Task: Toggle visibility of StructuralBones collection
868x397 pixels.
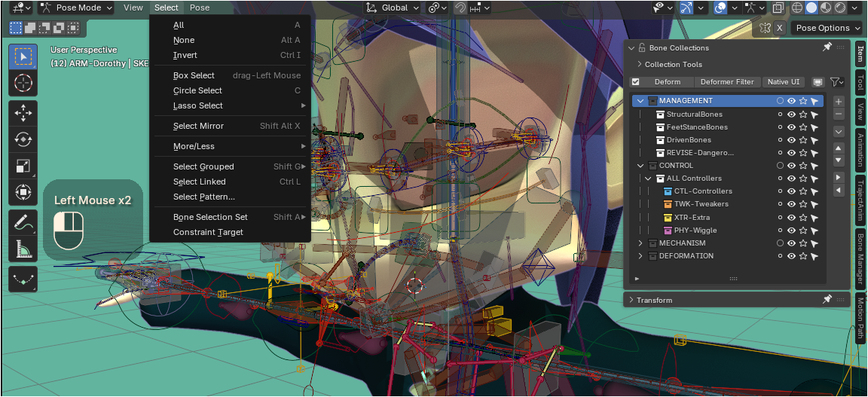Action: 792,115
